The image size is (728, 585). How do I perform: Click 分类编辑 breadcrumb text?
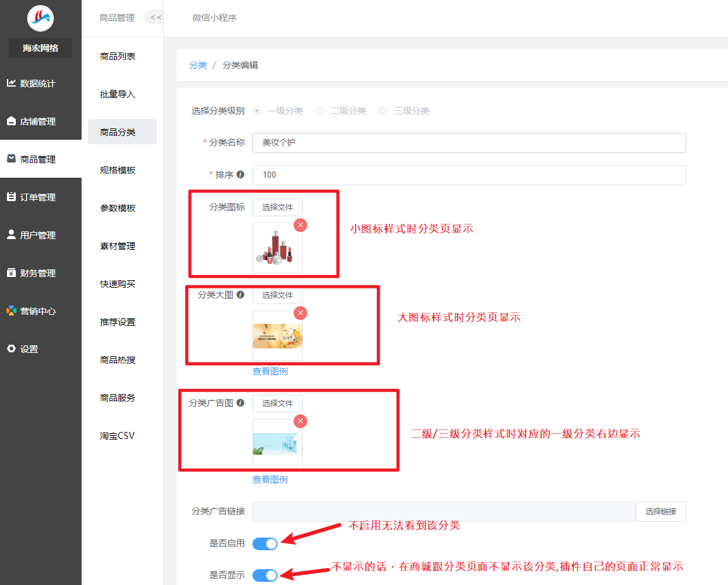click(x=240, y=65)
